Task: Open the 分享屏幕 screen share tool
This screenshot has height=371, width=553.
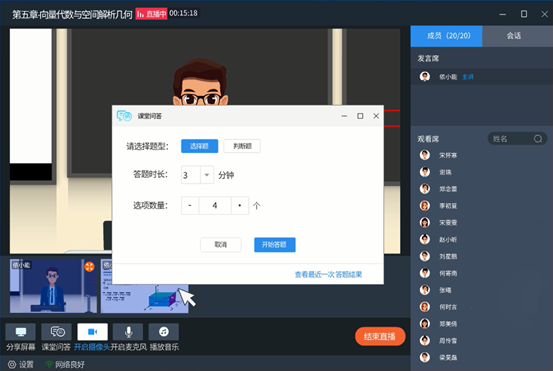Action: (21, 332)
